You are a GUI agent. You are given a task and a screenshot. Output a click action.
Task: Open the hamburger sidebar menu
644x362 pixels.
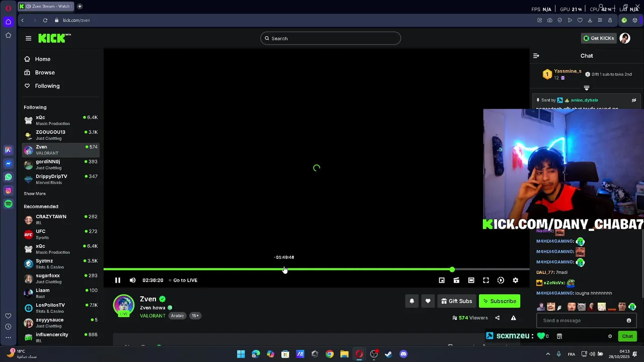(28, 38)
